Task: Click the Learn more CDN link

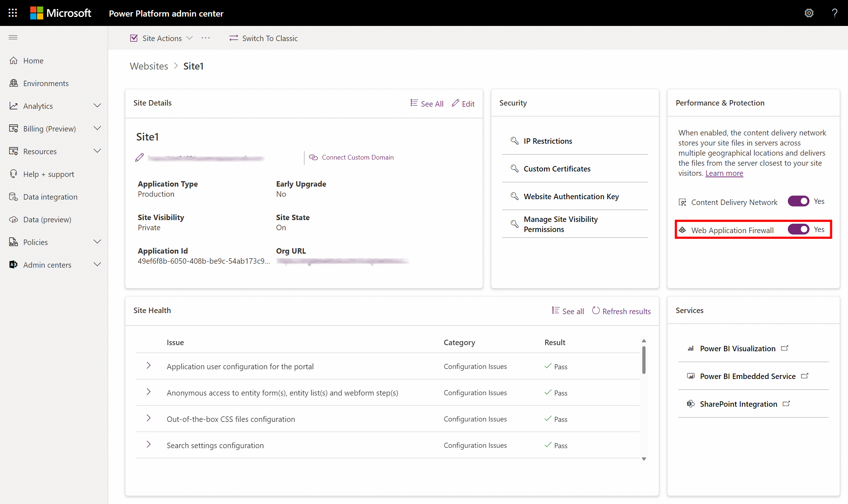Action: click(x=724, y=173)
